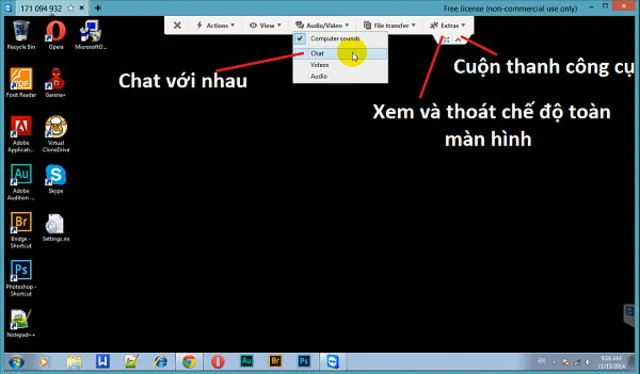Open the View dropdown menu
This screenshot has height=374, width=640.
click(x=265, y=25)
